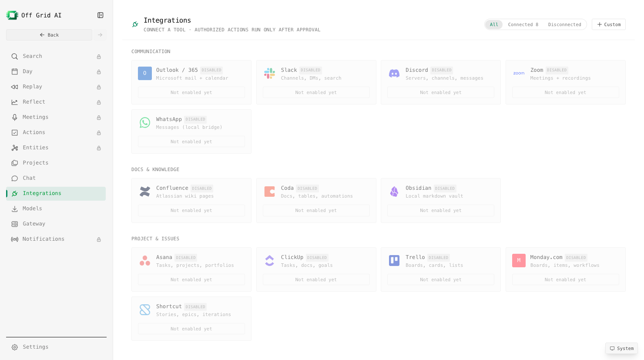This screenshot has height=360, width=644.
Task: Click the DISABLED badge next to Slack
Action: coord(311,70)
